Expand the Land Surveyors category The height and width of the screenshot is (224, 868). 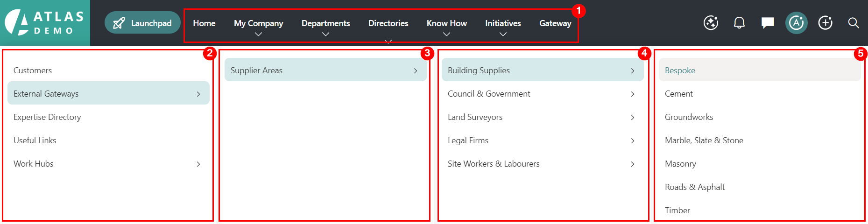coord(543,117)
